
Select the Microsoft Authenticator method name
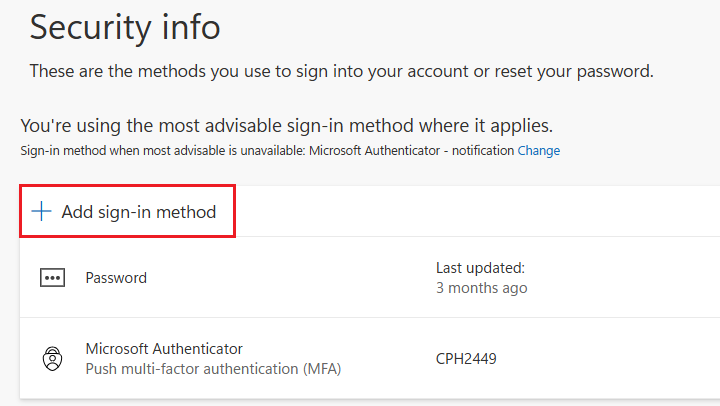tap(164, 349)
